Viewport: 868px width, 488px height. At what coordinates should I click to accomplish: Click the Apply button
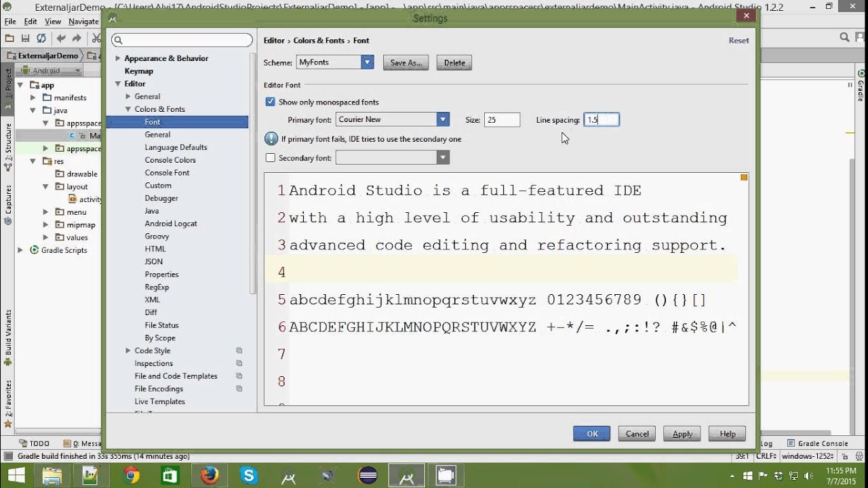click(x=682, y=434)
